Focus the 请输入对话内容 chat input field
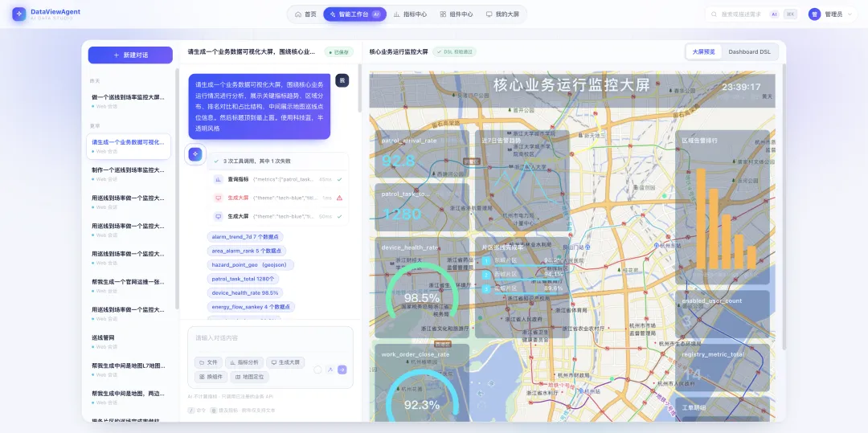 (x=270, y=338)
